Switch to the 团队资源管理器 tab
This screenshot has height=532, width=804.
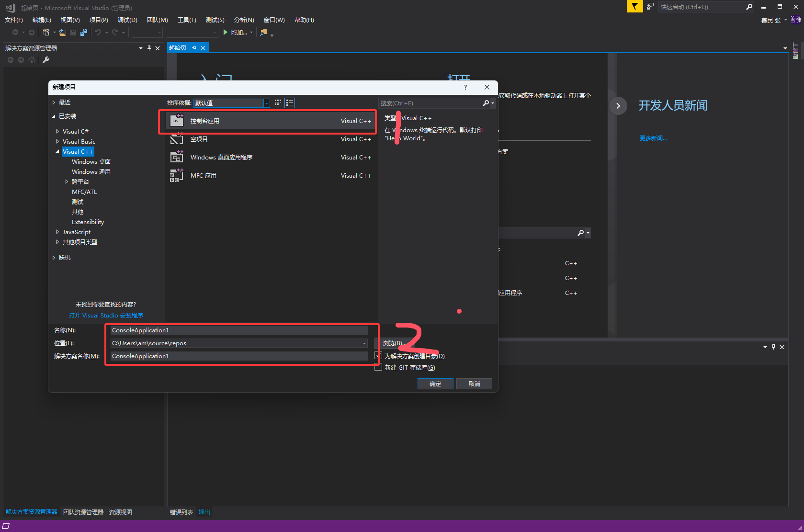(83, 512)
